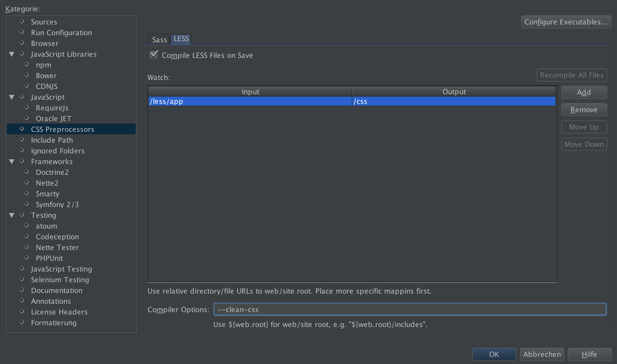Collapse the JavaScript Libraries node
Image resolution: width=617 pixels, height=364 pixels.
coord(12,54)
